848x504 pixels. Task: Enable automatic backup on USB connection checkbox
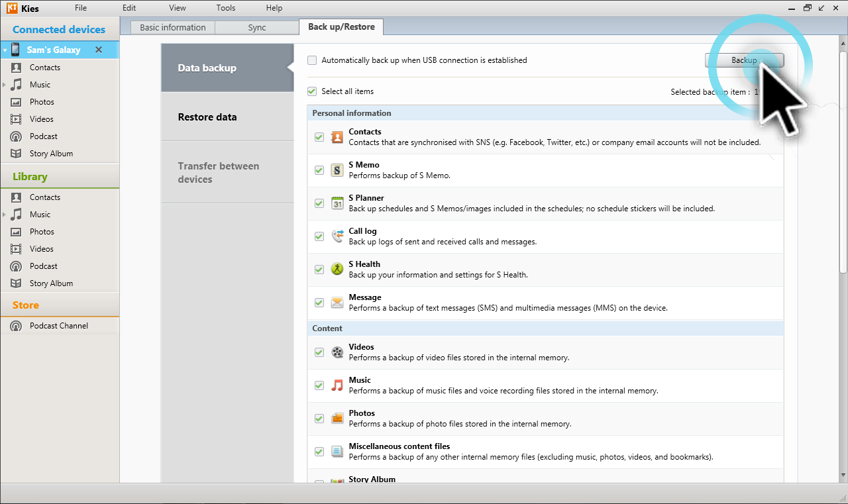[312, 60]
